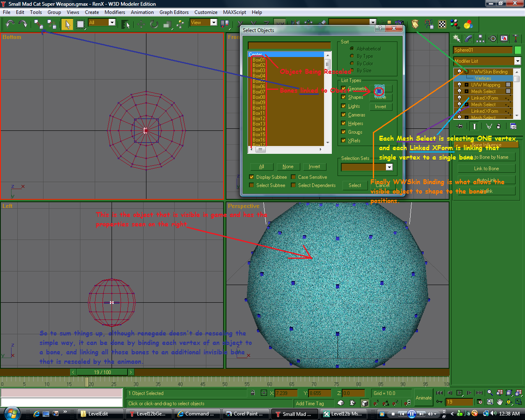Viewport: 525px width, 420px height.
Task: Click the Animate button
Action: [423, 398]
